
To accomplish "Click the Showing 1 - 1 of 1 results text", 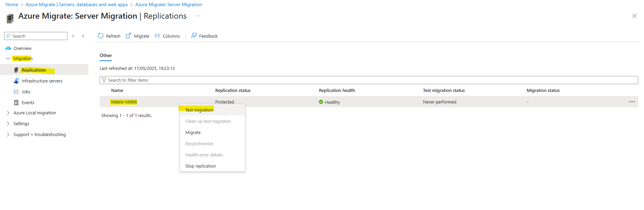I will click(126, 115).
